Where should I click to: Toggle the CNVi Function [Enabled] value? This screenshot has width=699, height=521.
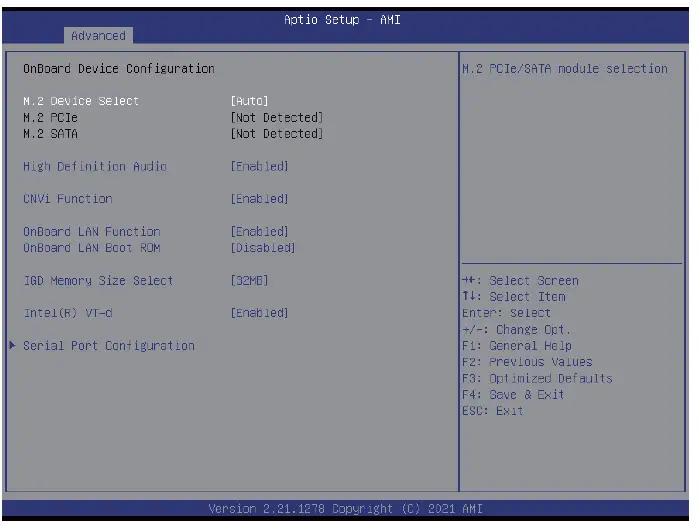click(259, 199)
